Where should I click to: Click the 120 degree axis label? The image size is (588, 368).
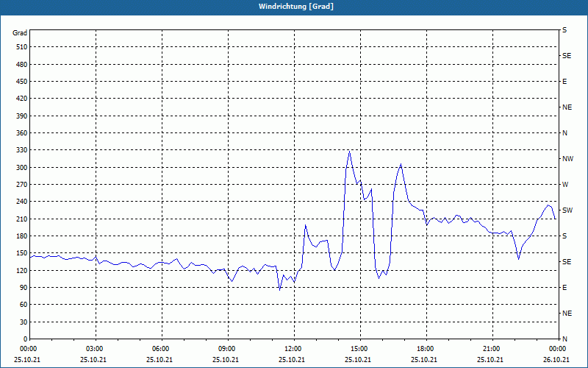point(21,271)
